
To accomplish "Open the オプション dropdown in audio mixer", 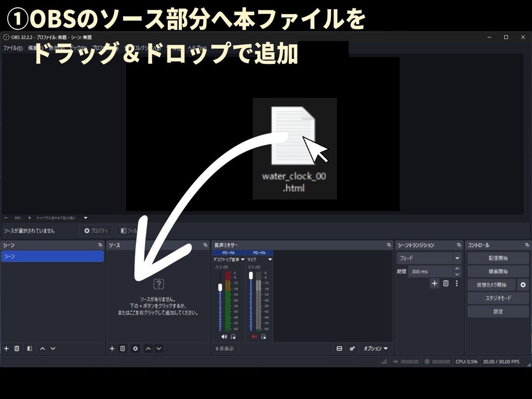I will (375, 349).
